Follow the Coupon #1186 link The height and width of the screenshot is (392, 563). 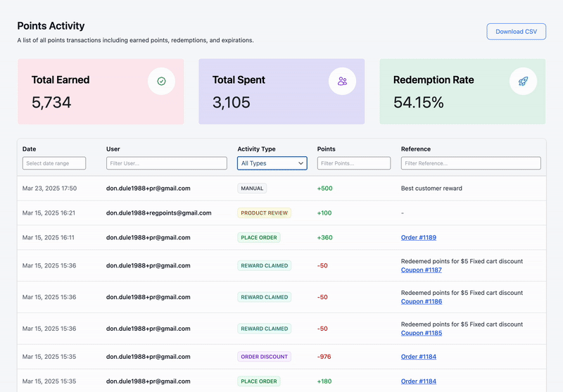421,301
